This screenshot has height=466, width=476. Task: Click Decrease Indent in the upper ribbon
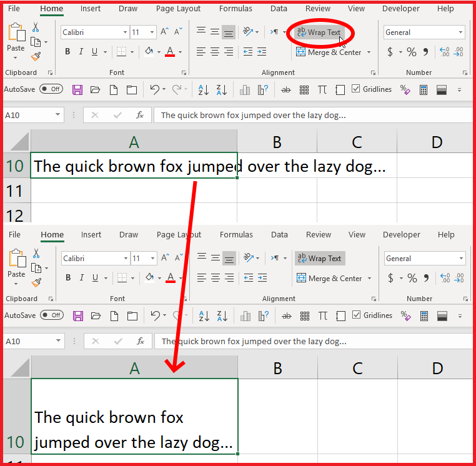tap(248, 52)
